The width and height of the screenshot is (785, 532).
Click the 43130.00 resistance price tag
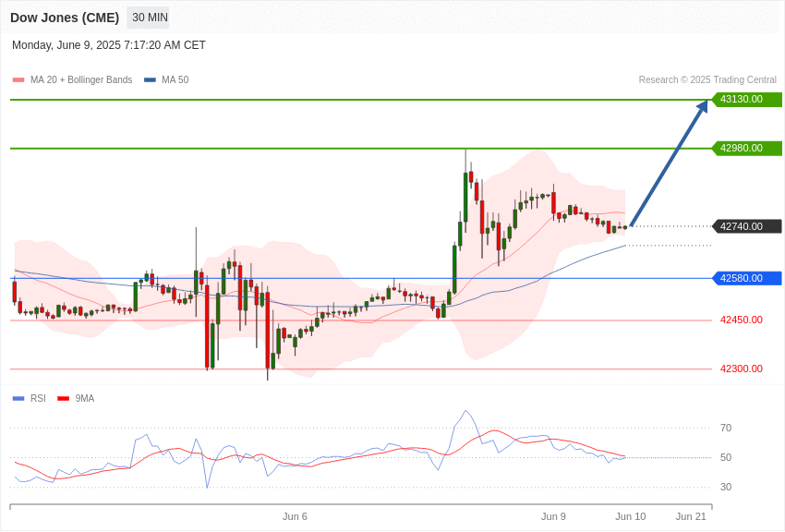pyautogui.click(x=747, y=99)
